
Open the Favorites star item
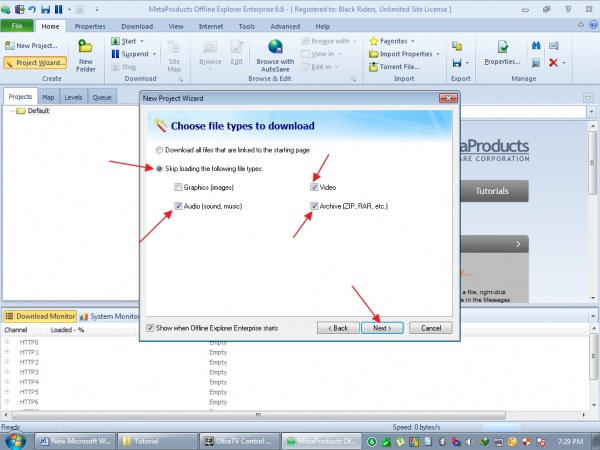373,41
